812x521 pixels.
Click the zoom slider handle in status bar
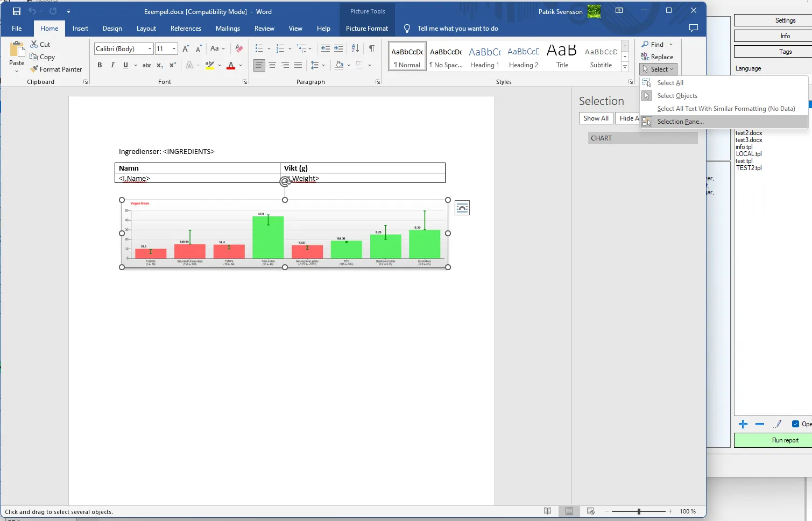click(x=639, y=511)
